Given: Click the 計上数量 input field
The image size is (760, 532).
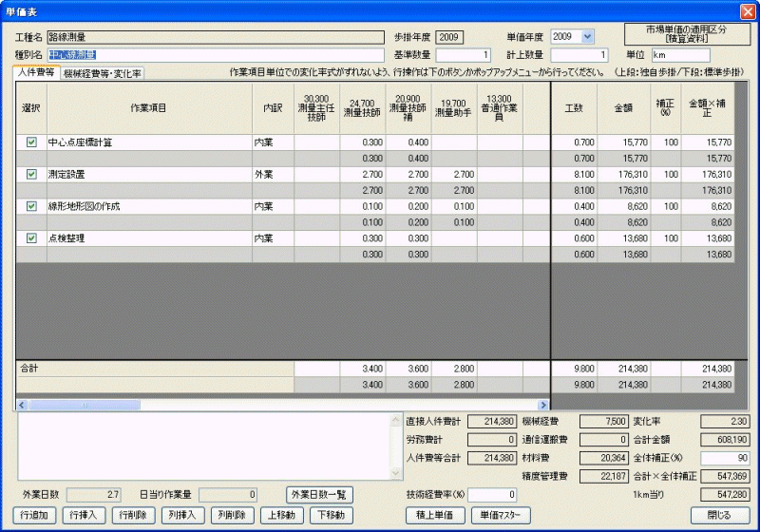Looking at the screenshot, I should pyautogui.click(x=579, y=55).
